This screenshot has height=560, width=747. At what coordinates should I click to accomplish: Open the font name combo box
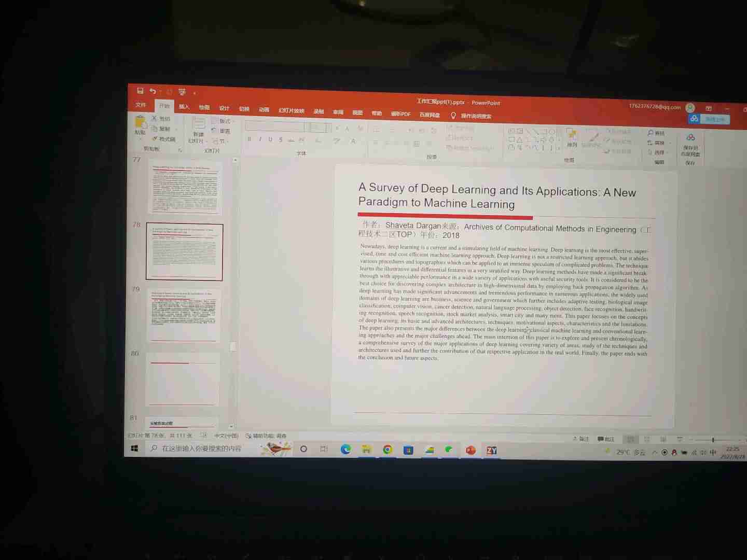coord(275,127)
